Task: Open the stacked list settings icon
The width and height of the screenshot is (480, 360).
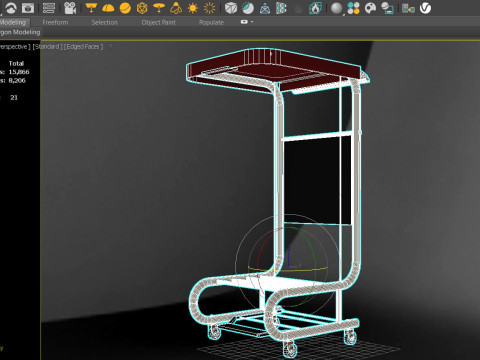Action: coord(49,8)
